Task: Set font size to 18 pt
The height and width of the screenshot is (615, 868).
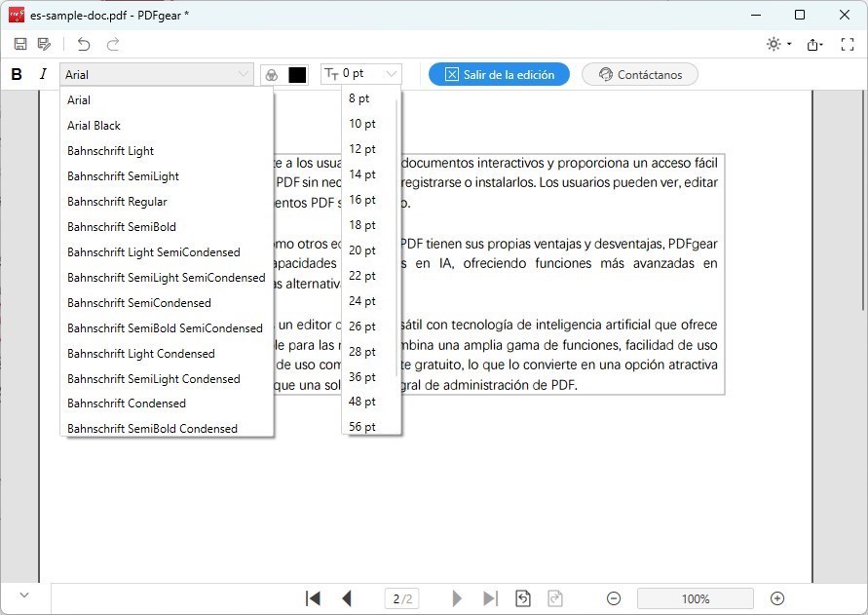Action: tap(368, 225)
